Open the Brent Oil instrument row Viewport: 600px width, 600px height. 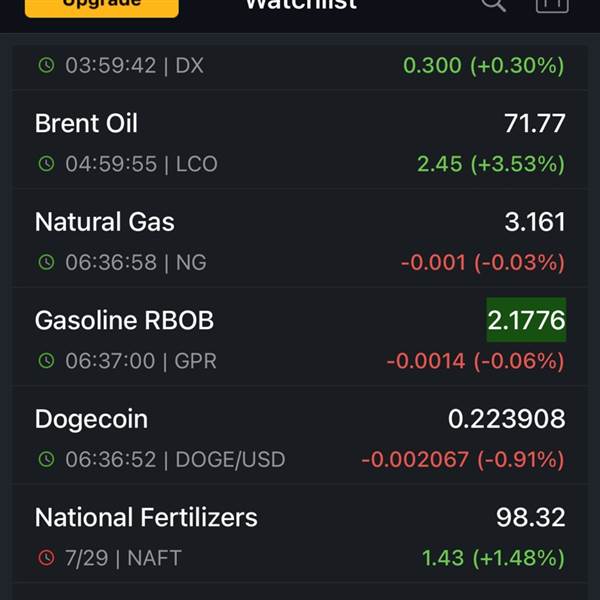pos(300,139)
